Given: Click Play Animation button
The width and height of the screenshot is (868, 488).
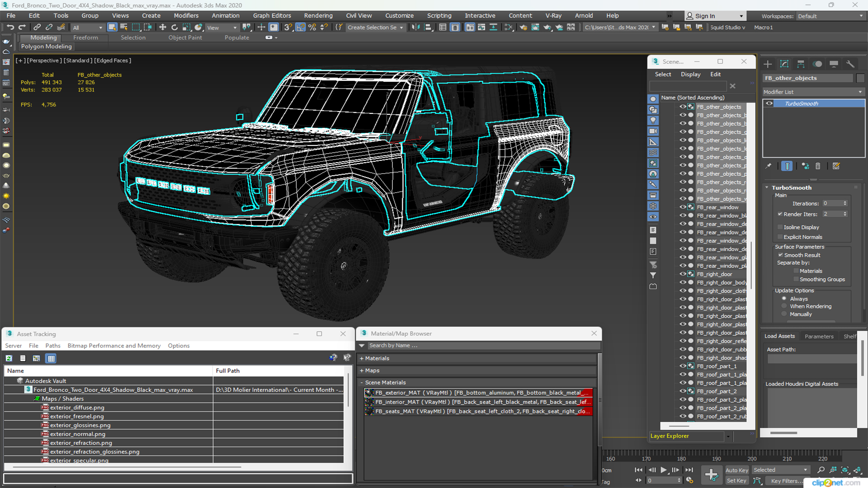Looking at the screenshot, I should pos(663,470).
